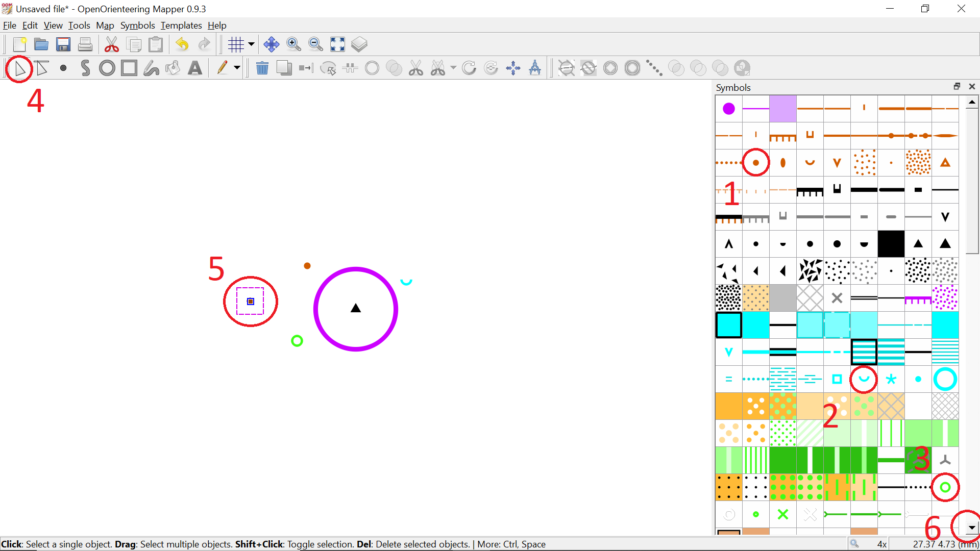
Task: Select the Write text tool
Action: coord(195,68)
